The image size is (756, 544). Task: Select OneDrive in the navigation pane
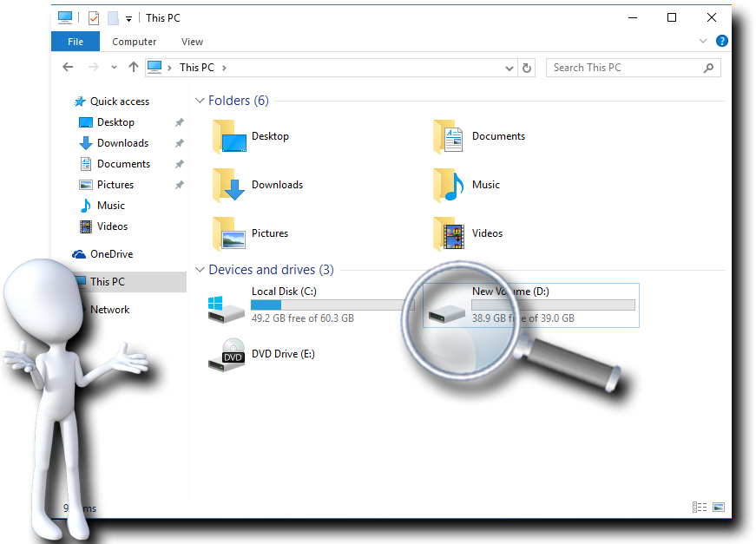[110, 254]
